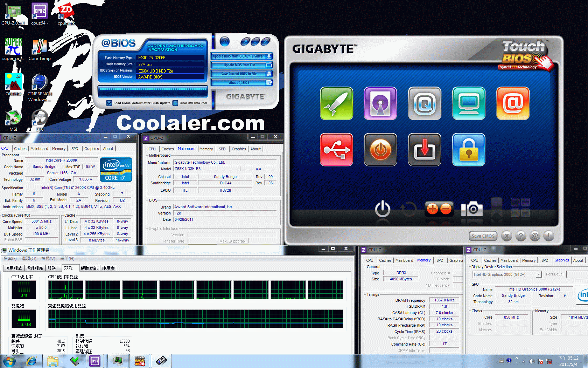
Task: Click the Touch BIOS taskbar icon
Action: [x=140, y=361]
